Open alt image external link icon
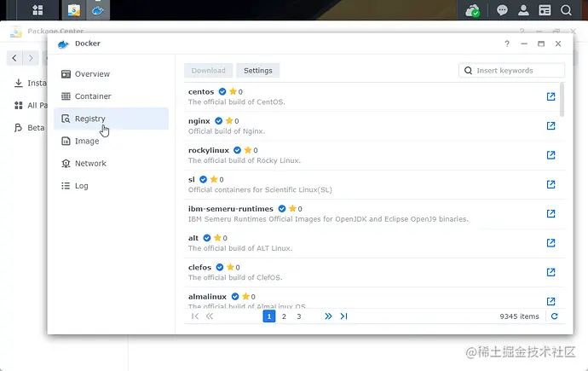The height and width of the screenshot is (371, 588). 551,243
